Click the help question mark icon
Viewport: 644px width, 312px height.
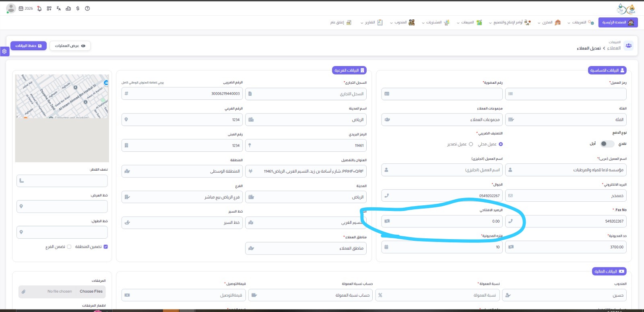click(87, 8)
